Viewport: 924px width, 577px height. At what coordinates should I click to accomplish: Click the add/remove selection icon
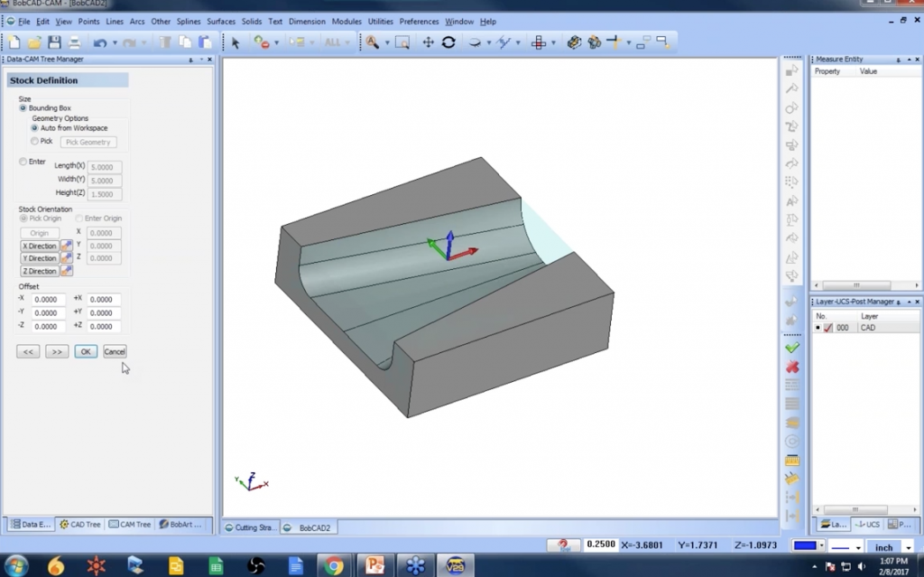click(x=261, y=42)
